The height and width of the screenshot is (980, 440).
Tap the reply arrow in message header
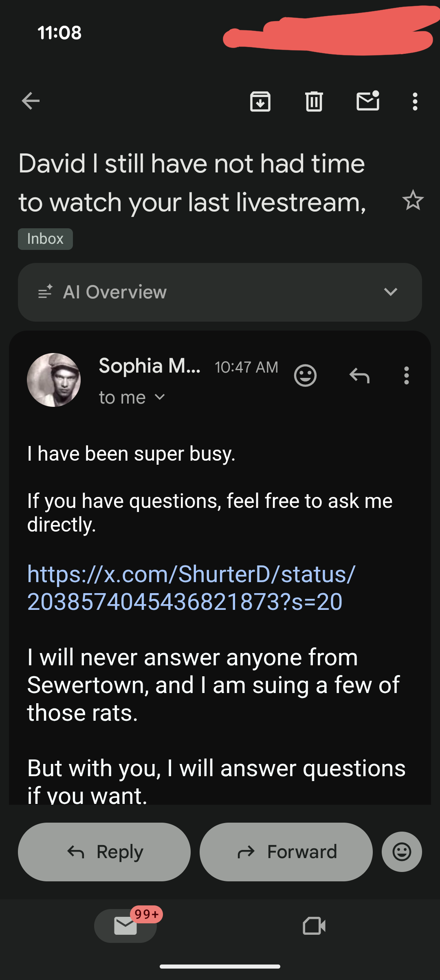[359, 375]
